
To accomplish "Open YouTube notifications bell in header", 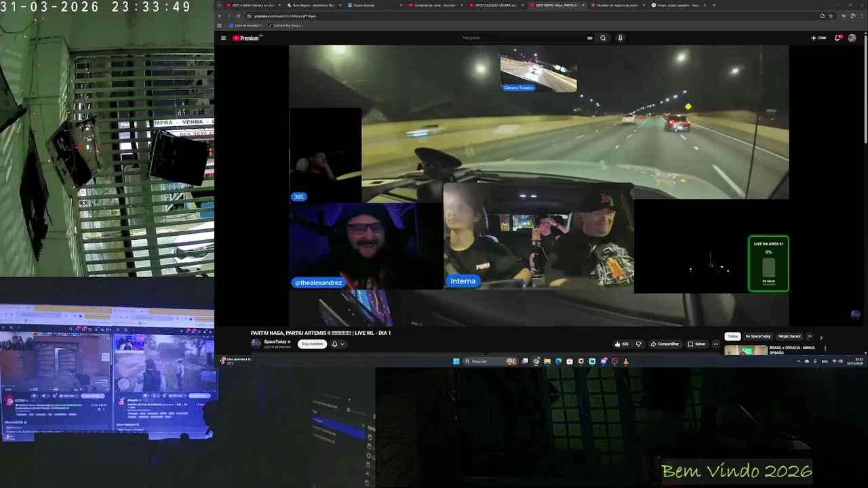I will click(837, 38).
